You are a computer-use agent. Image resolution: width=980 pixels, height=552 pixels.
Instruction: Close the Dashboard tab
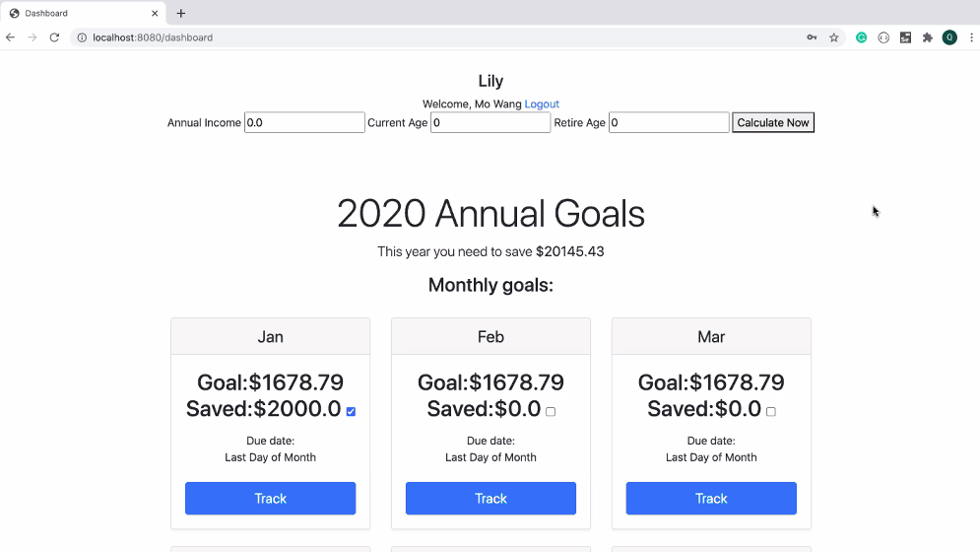(x=155, y=14)
